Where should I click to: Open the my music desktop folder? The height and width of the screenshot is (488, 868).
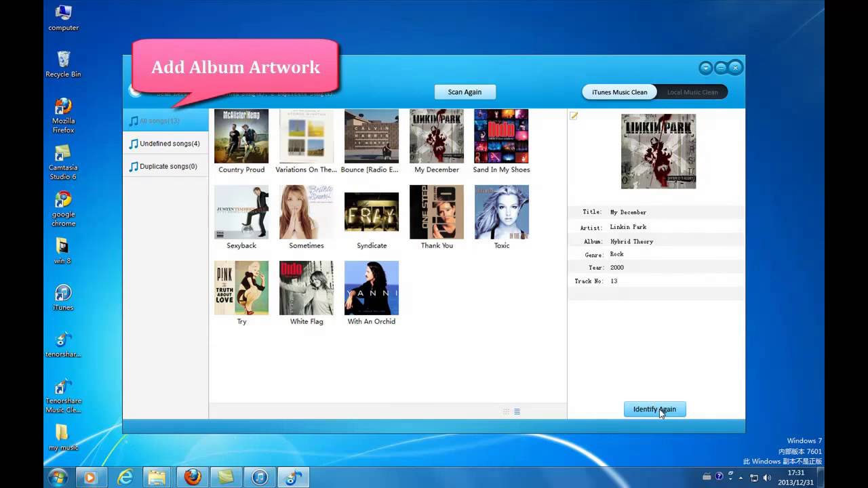(x=63, y=438)
